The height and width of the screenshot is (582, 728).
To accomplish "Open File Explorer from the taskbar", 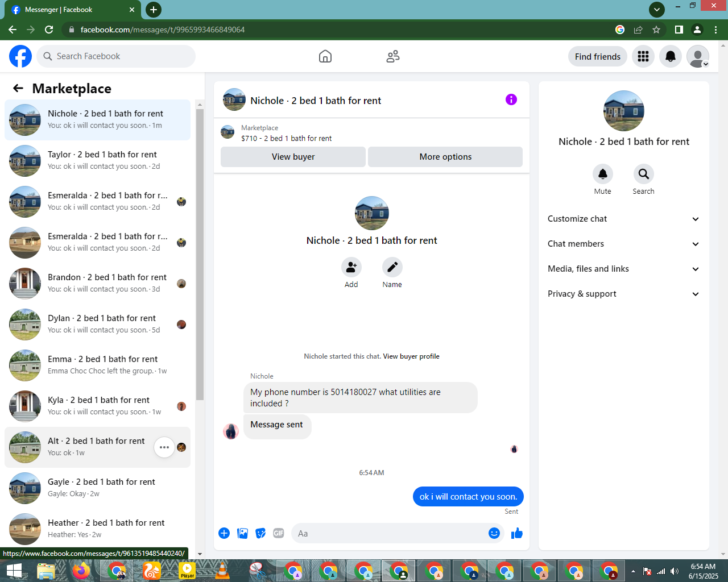I will tap(46, 571).
